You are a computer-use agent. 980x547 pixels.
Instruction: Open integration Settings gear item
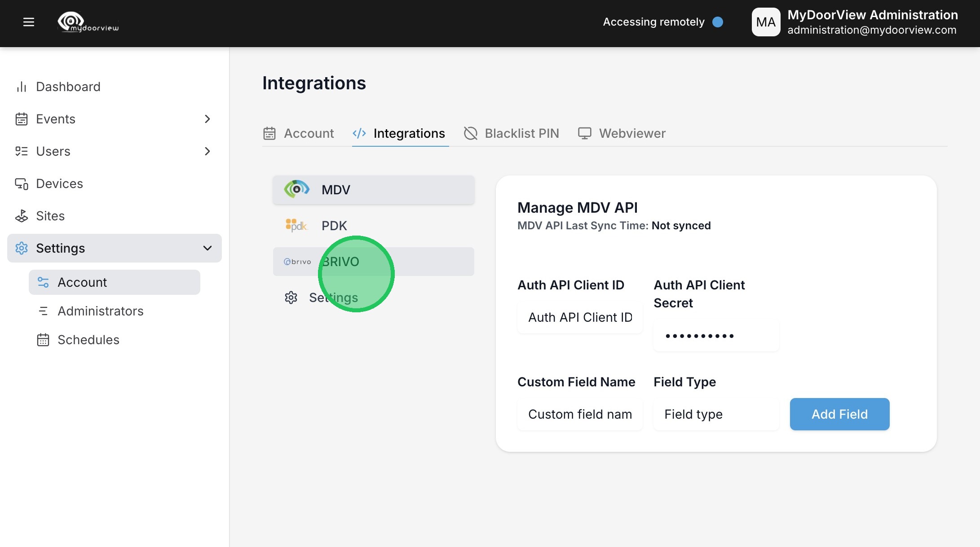[291, 298]
